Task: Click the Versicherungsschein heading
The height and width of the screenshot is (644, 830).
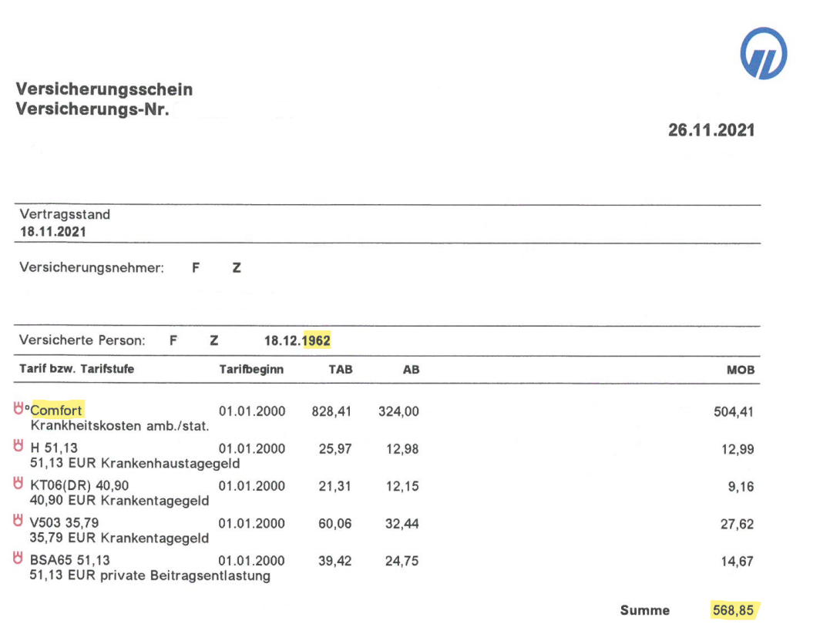Action: point(104,89)
